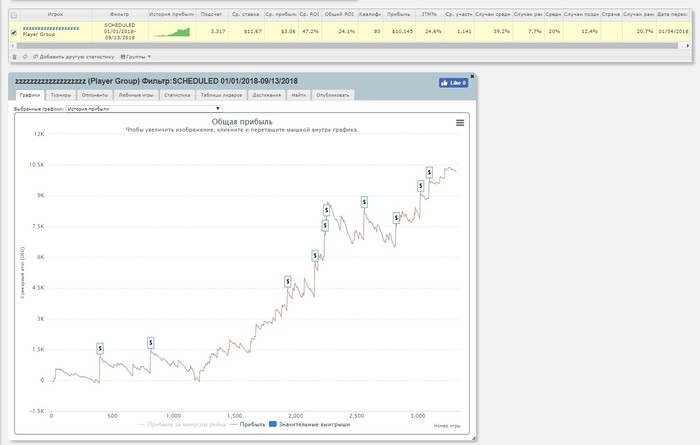
Task: Click the table scrollbar left arrow
Action: (12, 46)
